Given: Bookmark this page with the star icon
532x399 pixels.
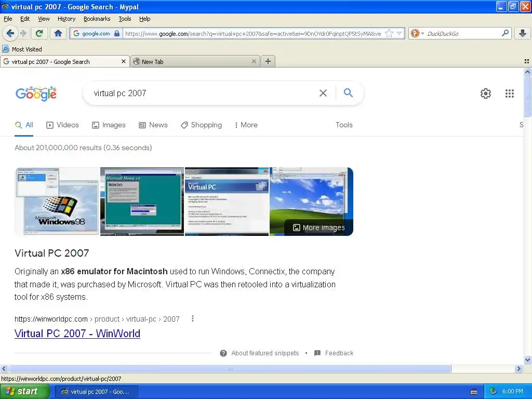Looking at the screenshot, I should 389,33.
